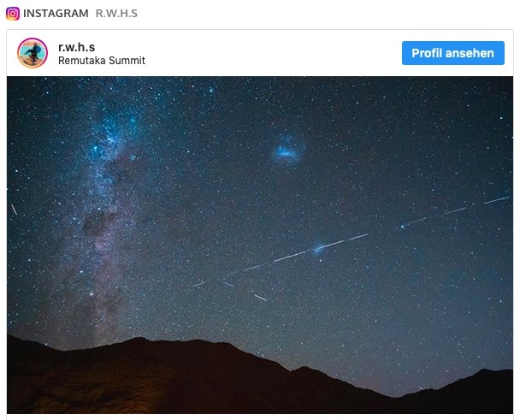This screenshot has width=520, height=420.
Task: Open the INSTAGRAM source label
Action: (56, 14)
